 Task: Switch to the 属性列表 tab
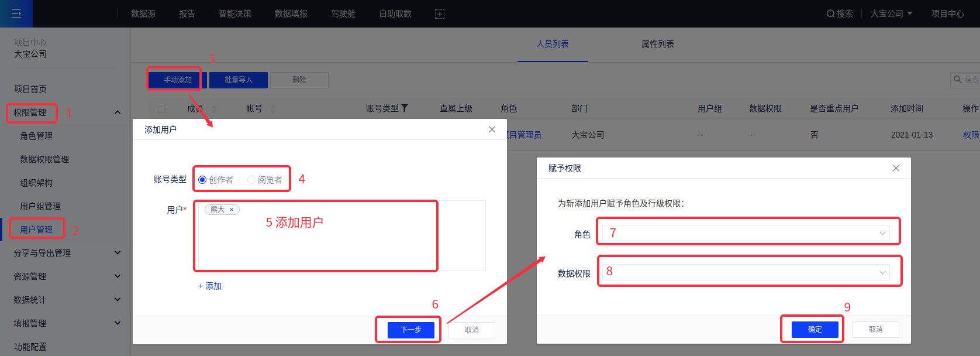[x=657, y=44]
